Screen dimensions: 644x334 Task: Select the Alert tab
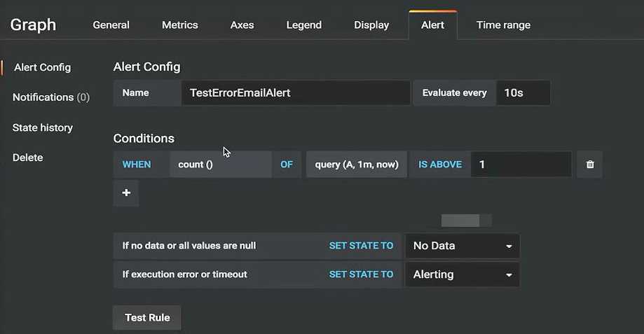pos(433,25)
